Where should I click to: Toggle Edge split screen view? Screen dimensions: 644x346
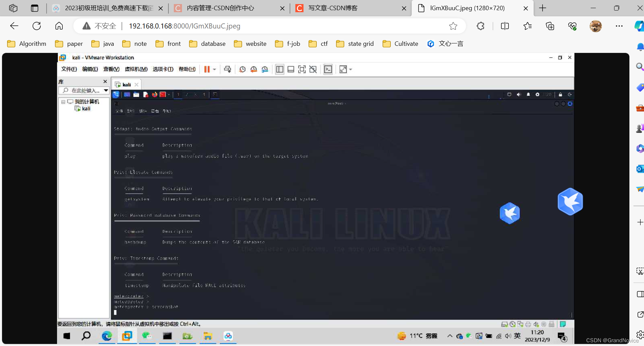505,26
